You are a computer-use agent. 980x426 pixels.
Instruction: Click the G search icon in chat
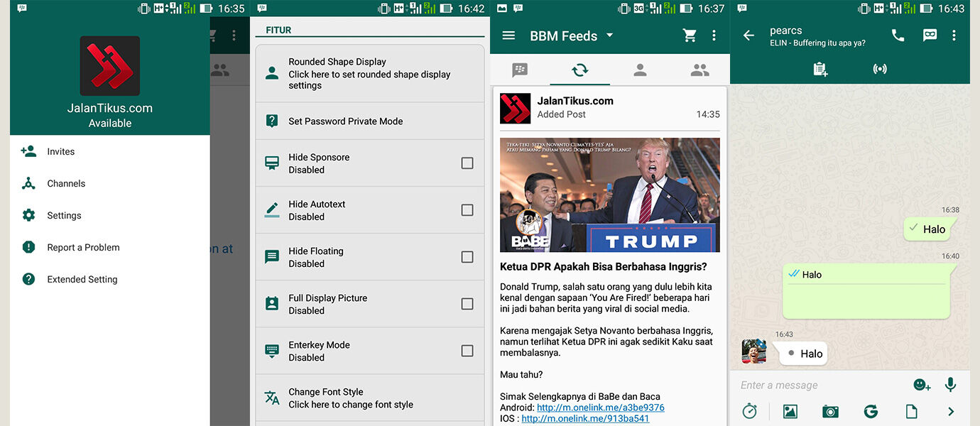pyautogui.click(x=871, y=412)
